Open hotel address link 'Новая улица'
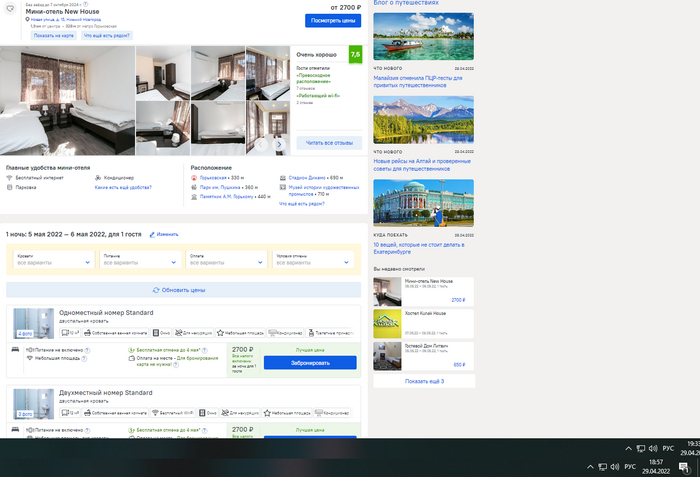The image size is (700, 477). (66, 20)
